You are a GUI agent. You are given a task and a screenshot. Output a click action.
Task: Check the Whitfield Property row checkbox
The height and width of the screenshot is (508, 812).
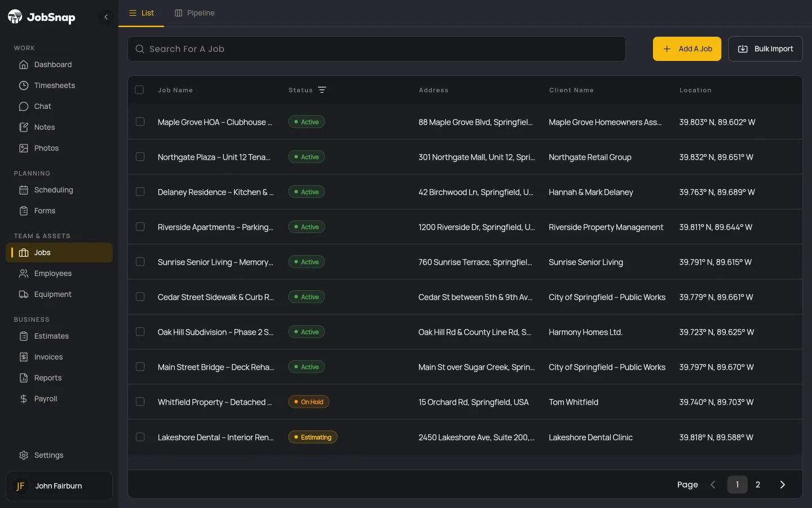(140, 402)
